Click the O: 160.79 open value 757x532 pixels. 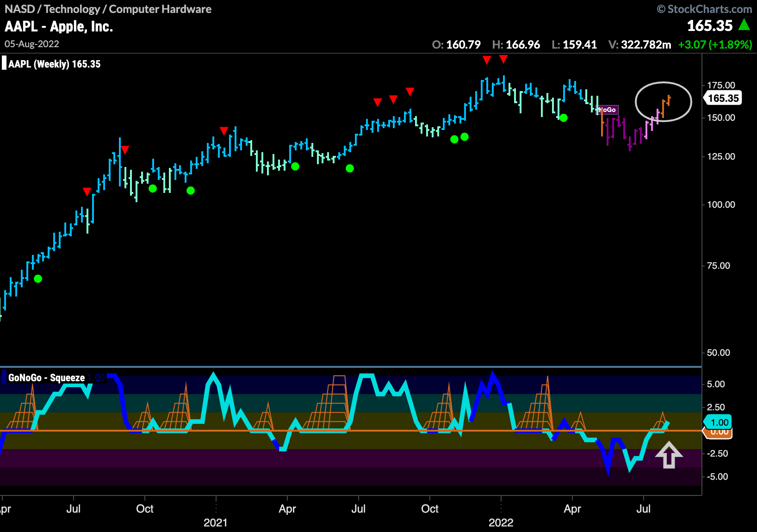point(456,44)
